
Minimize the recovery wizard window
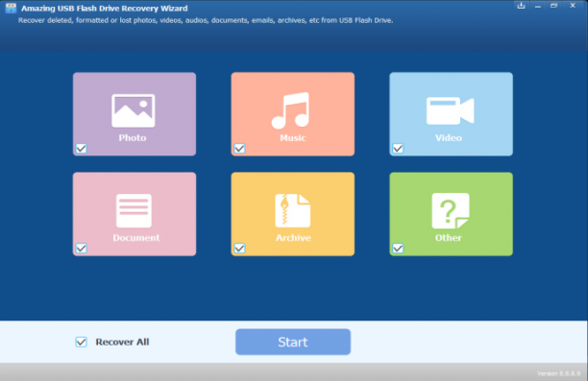(x=538, y=6)
